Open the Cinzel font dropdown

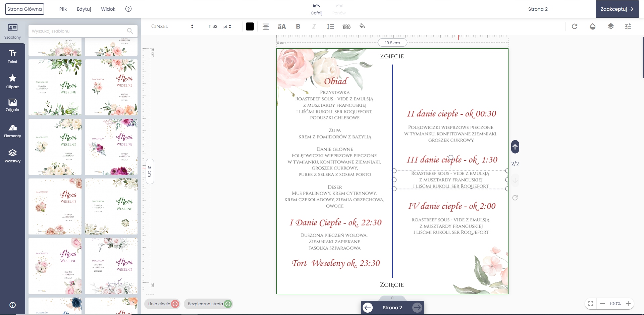coord(172,27)
